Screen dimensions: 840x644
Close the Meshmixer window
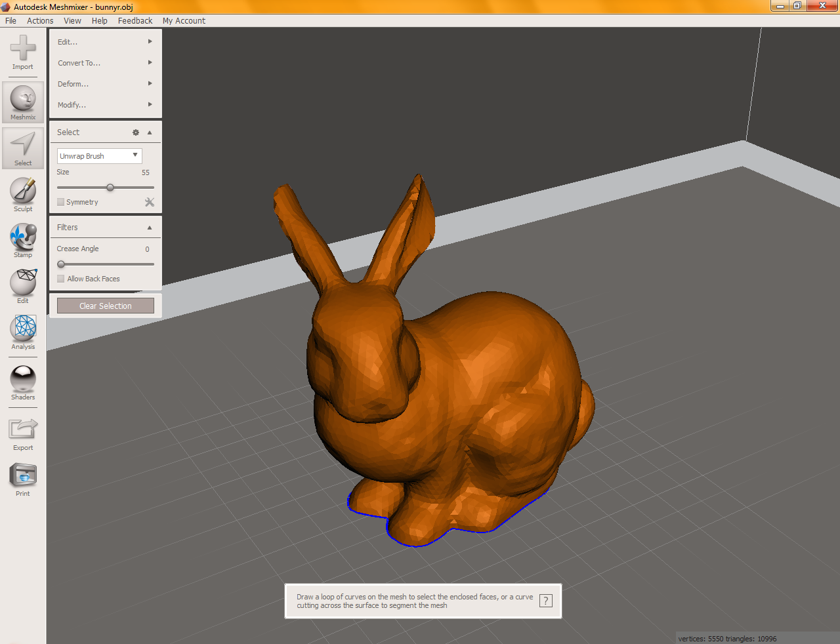[x=822, y=6]
